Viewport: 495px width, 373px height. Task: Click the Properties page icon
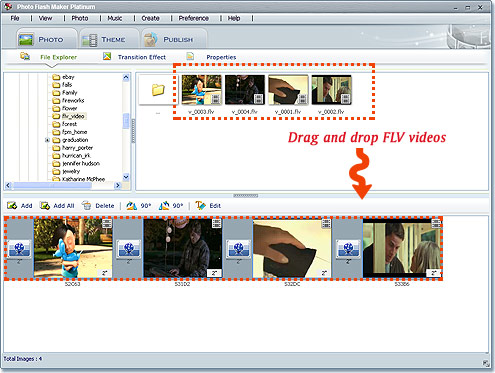click(190, 56)
